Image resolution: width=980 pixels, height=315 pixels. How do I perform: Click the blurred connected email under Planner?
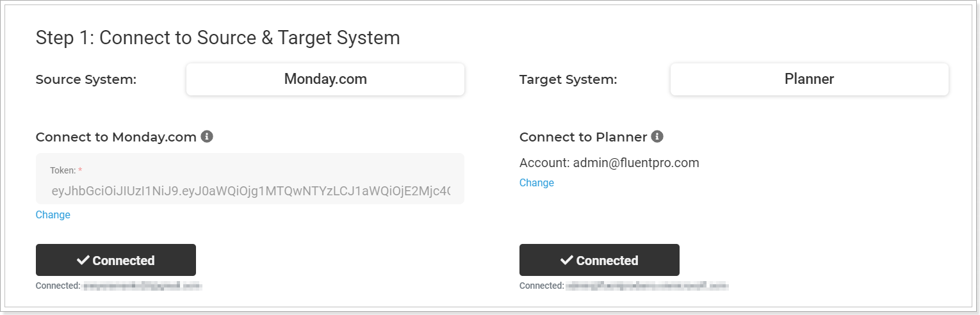pyautogui.click(x=648, y=286)
